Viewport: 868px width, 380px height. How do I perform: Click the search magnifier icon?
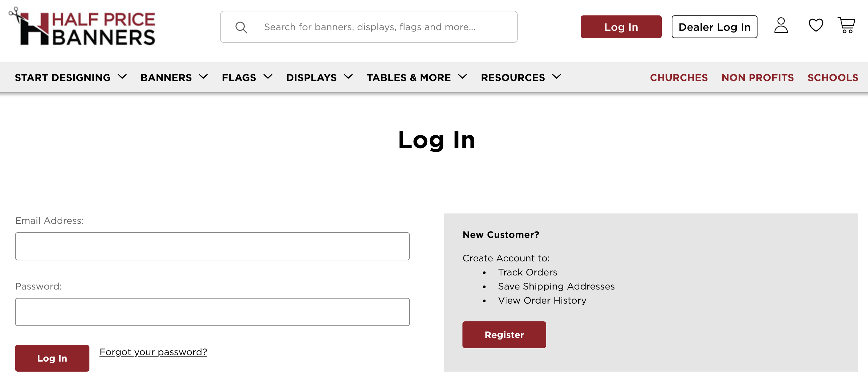pos(241,27)
